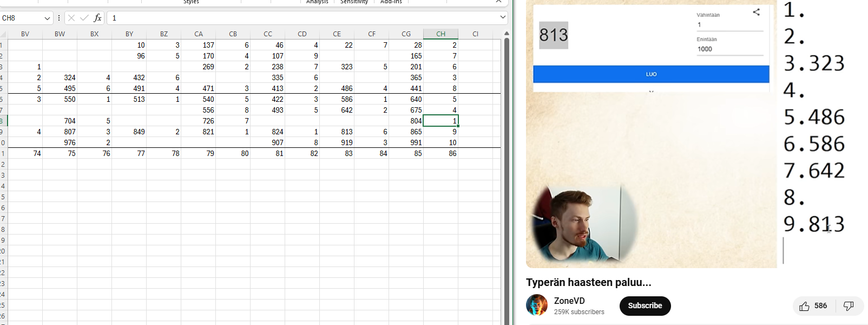The width and height of the screenshot is (868, 325).
Task: Click the cell containing 513
Action: coord(129,99)
